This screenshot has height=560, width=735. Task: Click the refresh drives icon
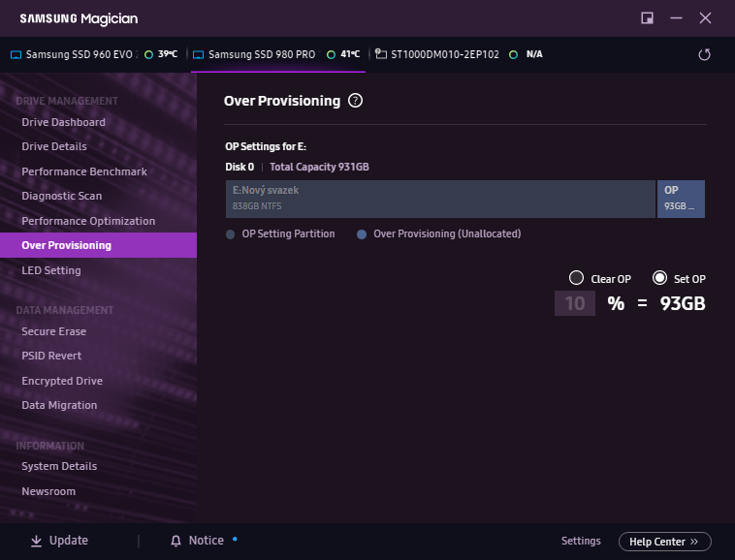tap(704, 55)
